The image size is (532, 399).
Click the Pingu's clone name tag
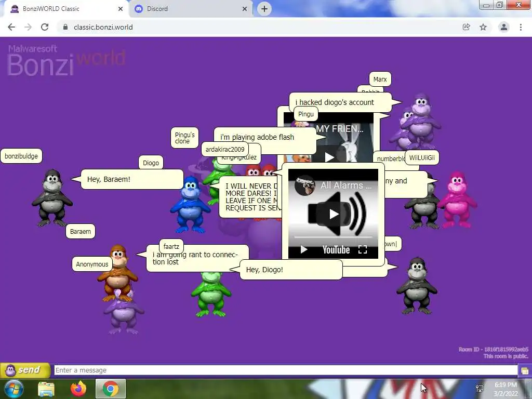click(x=184, y=138)
